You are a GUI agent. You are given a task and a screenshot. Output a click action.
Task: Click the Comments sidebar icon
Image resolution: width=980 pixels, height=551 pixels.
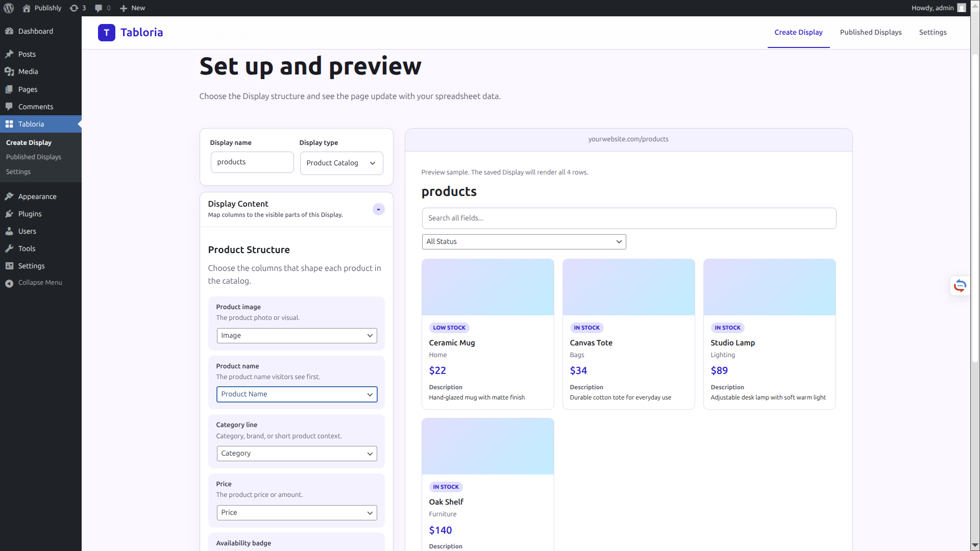pos(9,107)
